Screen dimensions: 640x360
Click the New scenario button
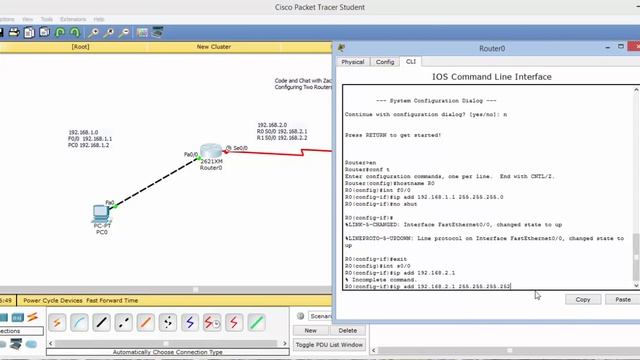click(311, 330)
